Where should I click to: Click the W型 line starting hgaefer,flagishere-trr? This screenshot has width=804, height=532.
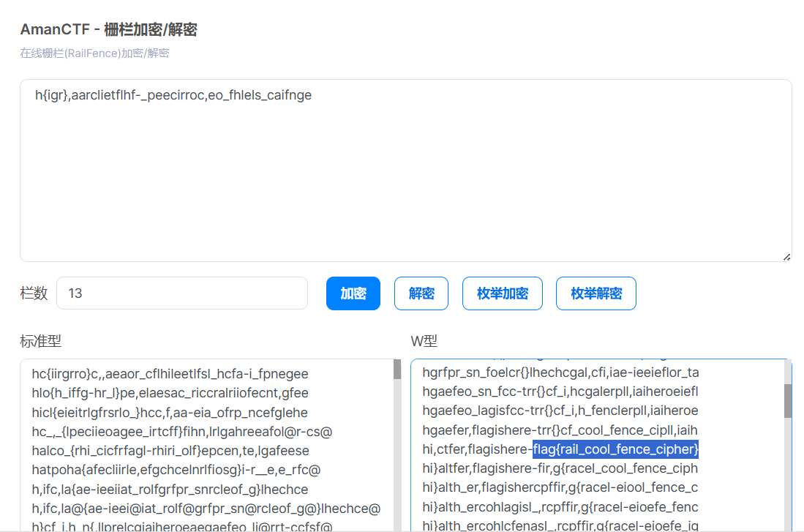560,430
